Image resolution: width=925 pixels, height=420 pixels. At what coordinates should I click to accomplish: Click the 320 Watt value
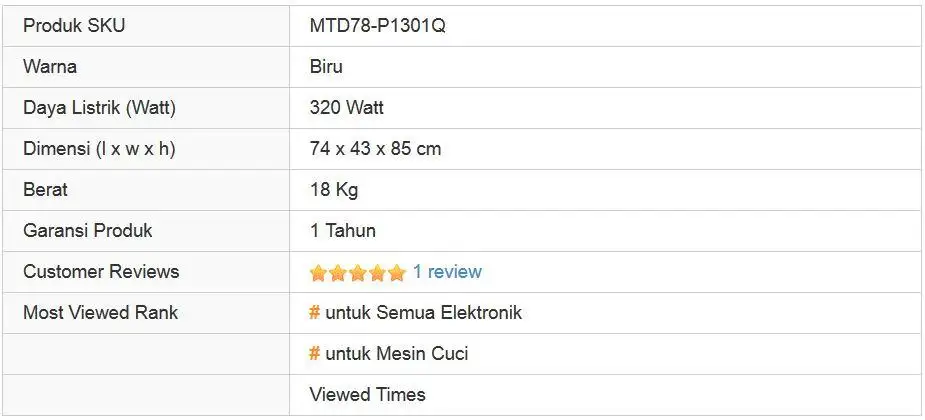pyautogui.click(x=347, y=108)
